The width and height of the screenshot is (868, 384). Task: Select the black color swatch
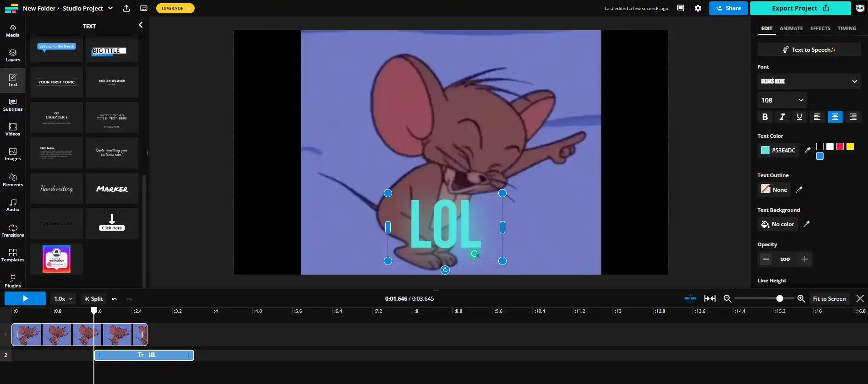pyautogui.click(x=820, y=146)
